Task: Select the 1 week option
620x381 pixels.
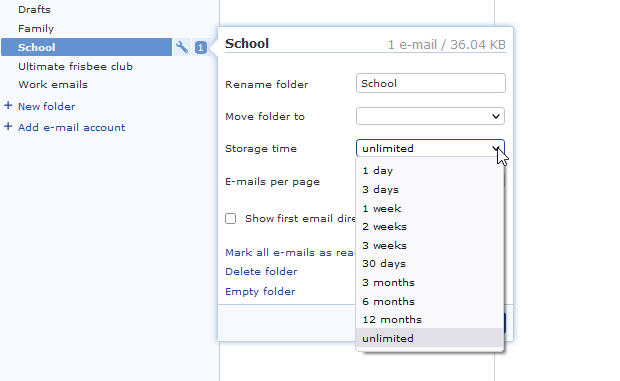Action: pos(430,208)
